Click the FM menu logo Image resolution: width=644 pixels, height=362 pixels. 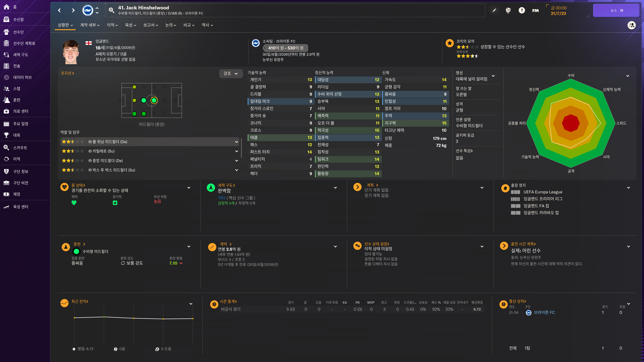click(x=535, y=11)
